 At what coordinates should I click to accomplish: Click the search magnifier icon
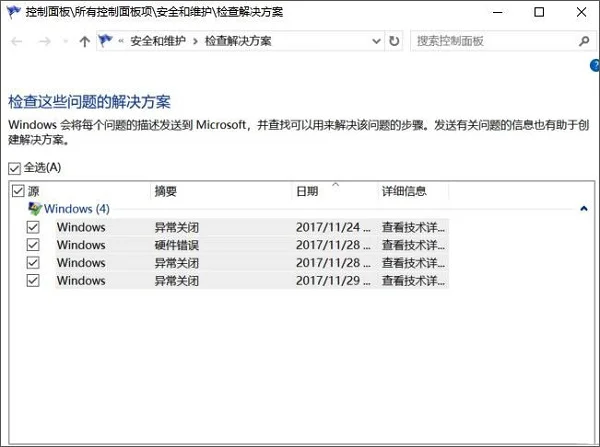click(584, 41)
